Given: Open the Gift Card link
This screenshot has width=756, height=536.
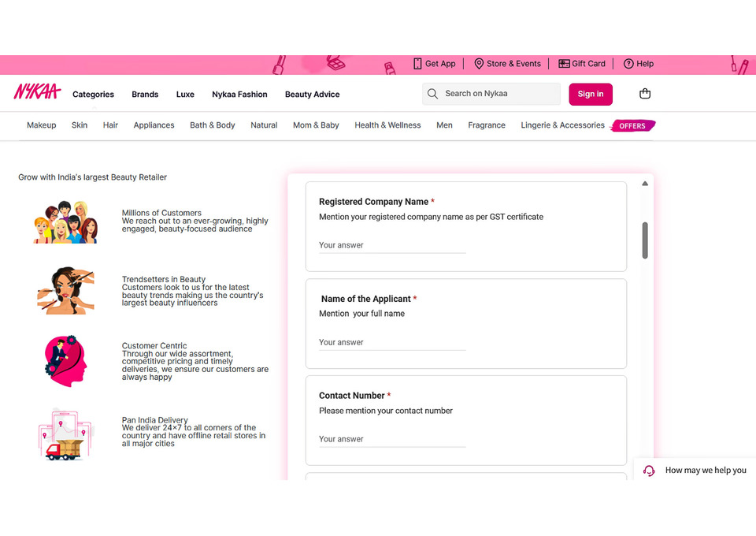Looking at the screenshot, I should (588, 64).
